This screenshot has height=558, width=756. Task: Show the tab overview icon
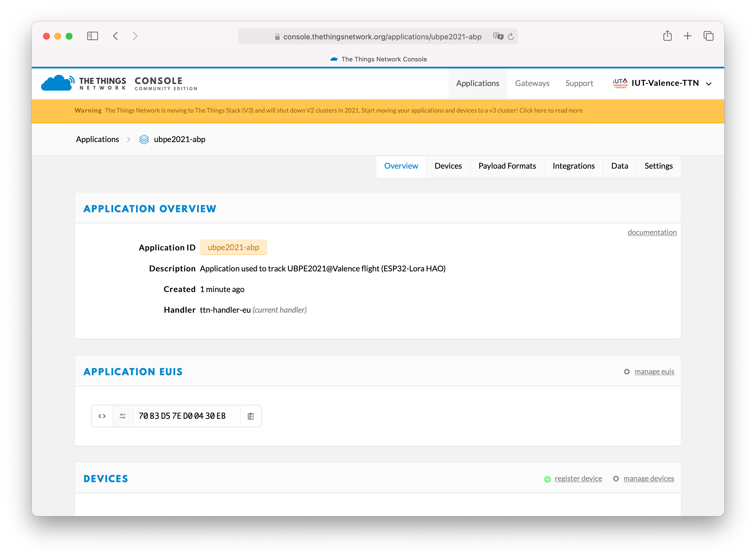(708, 36)
